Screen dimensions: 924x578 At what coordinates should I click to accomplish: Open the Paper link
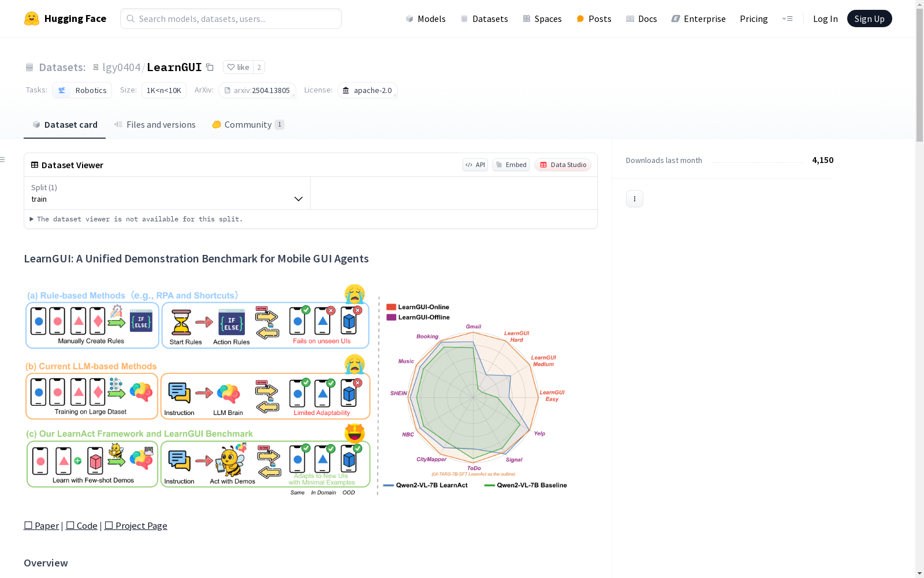[x=41, y=525]
